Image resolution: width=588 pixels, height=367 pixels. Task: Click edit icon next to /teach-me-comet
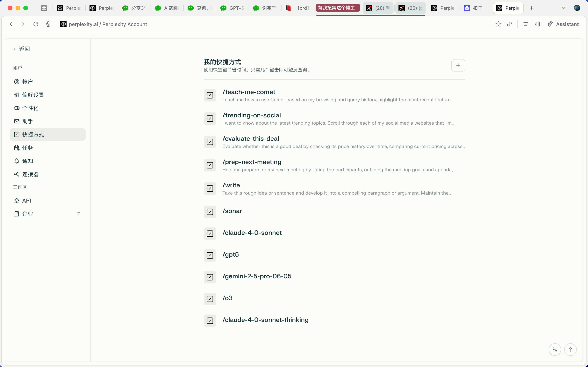(x=210, y=95)
